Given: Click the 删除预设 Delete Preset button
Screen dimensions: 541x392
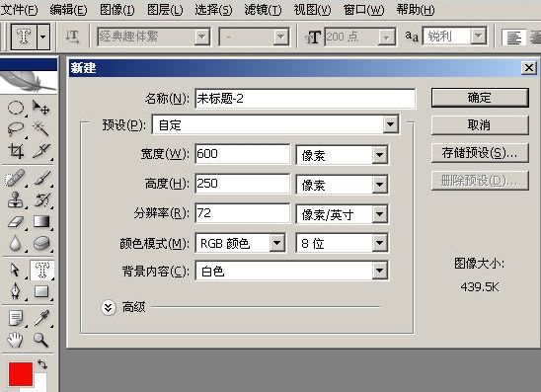Looking at the screenshot, I should tap(480, 180).
